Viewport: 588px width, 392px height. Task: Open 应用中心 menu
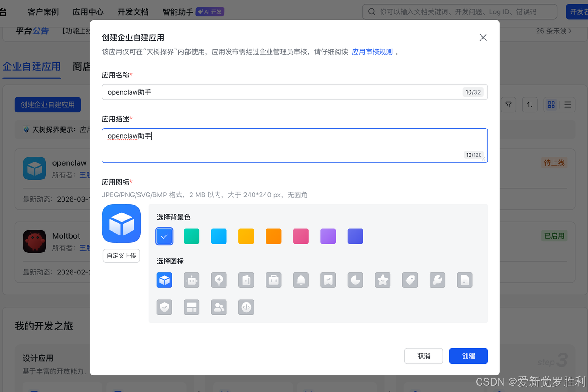88,12
